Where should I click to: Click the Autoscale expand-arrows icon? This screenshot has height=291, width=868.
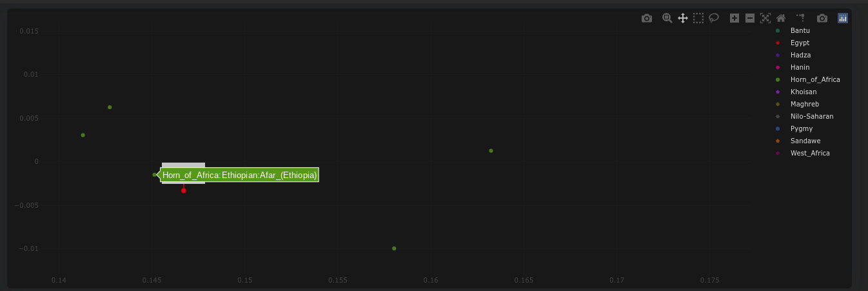coord(765,18)
